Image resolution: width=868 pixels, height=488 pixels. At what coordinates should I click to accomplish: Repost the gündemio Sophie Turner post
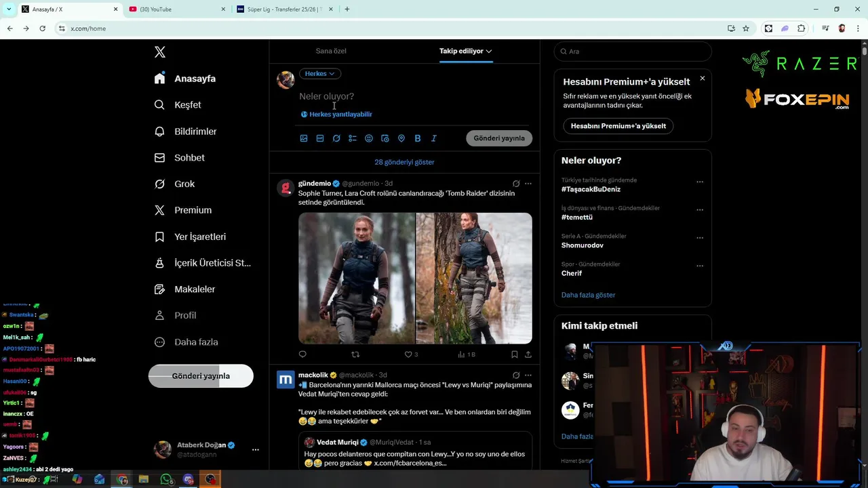tap(355, 354)
